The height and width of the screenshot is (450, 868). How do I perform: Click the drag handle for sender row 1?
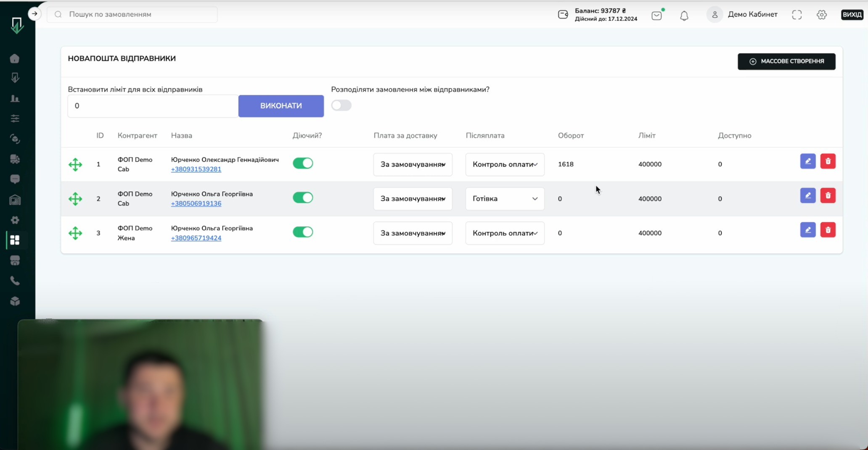(75, 164)
